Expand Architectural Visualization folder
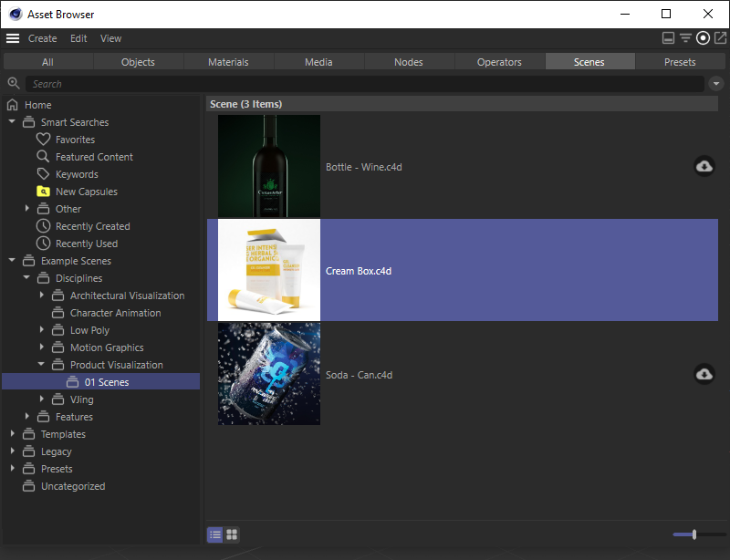The width and height of the screenshot is (730, 560). [x=41, y=295]
